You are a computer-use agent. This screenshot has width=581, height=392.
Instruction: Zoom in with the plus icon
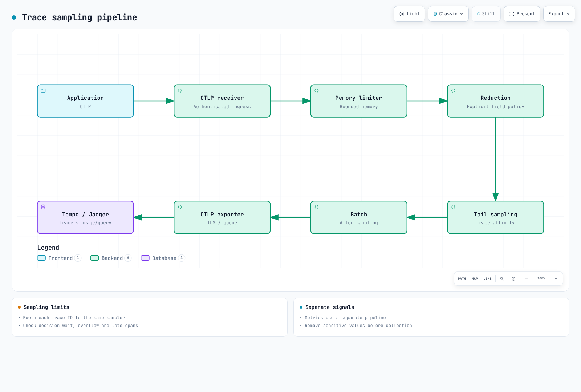click(x=556, y=279)
